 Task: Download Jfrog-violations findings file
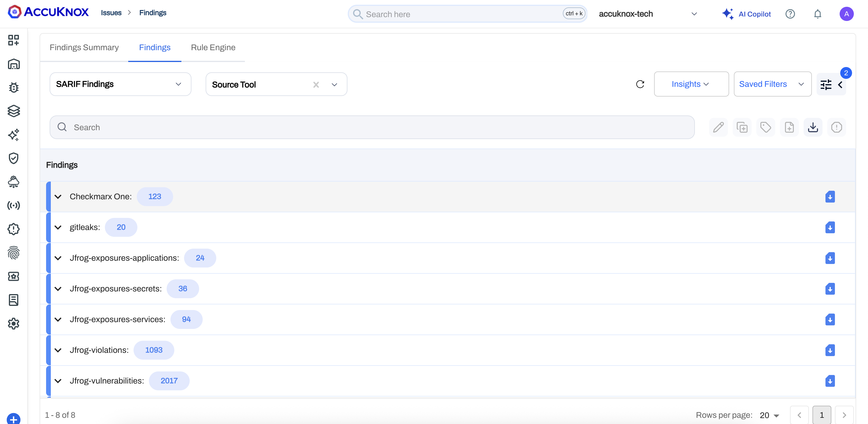(x=830, y=350)
